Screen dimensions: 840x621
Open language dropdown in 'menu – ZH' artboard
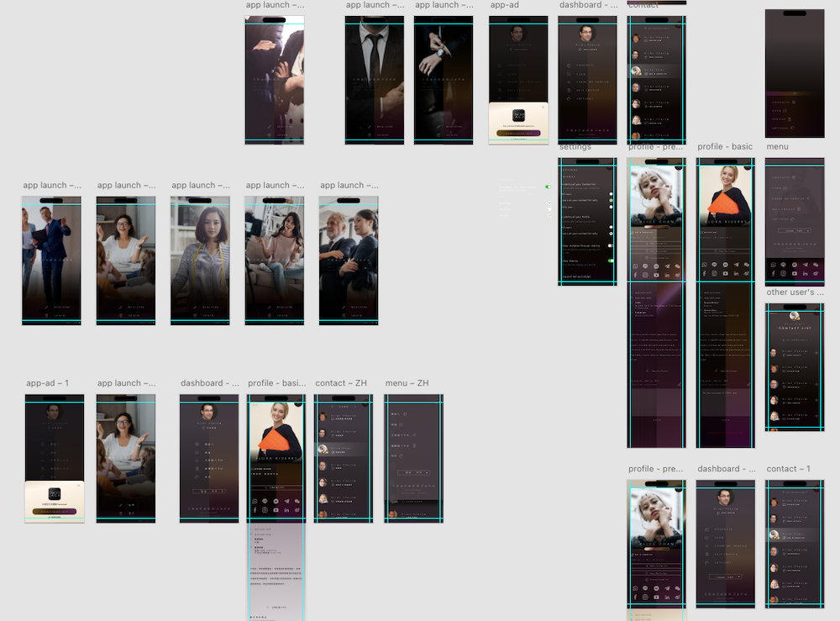pyautogui.click(x=413, y=473)
